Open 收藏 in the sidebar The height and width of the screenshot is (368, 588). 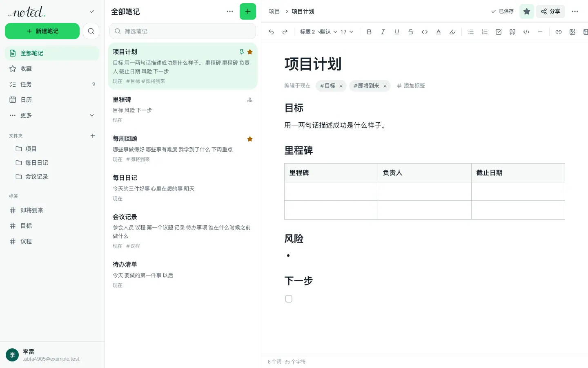tap(52, 69)
